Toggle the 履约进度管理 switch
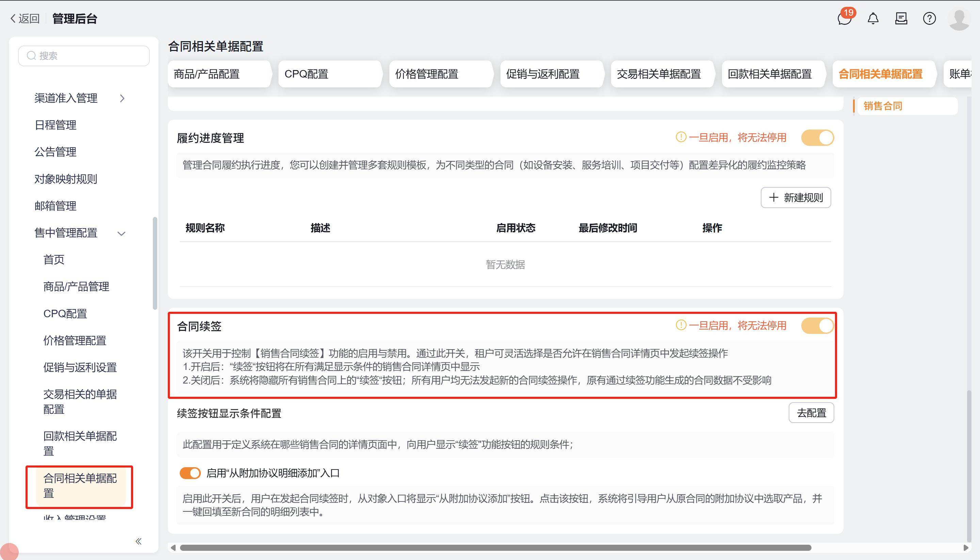 tap(817, 138)
